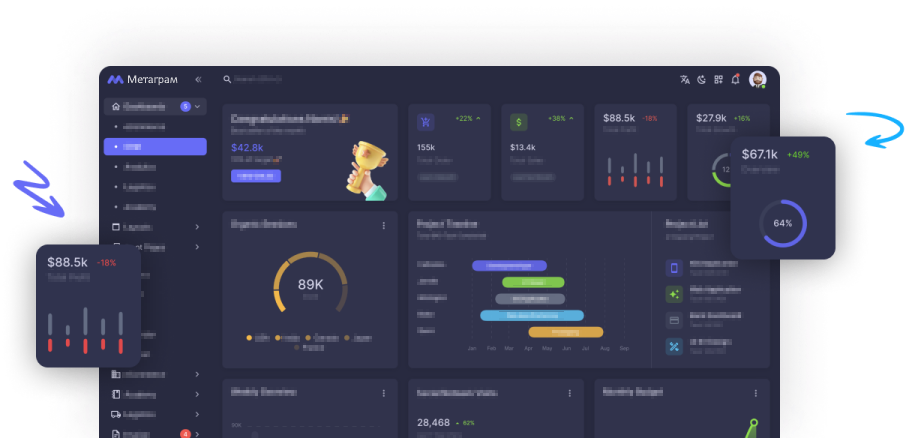Click the shopping cart icon on 155k card
This screenshot has width=905, height=438.
point(426,122)
